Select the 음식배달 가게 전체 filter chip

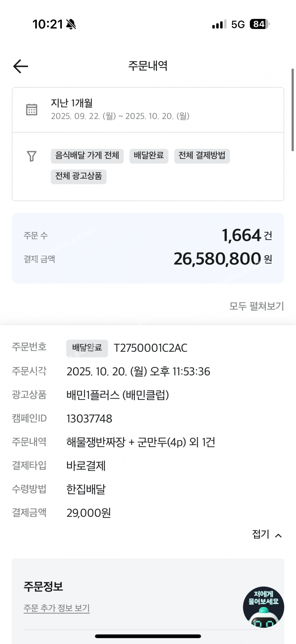(x=87, y=156)
